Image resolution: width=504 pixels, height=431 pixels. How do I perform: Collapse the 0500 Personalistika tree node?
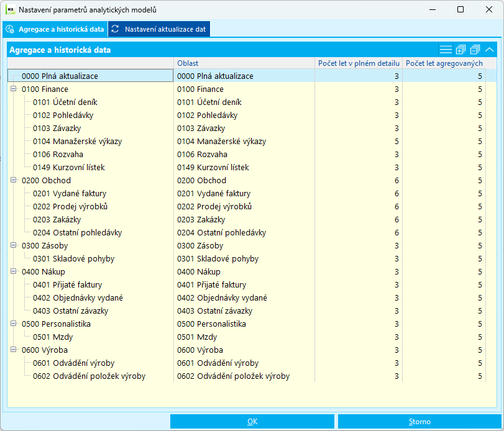13,324
